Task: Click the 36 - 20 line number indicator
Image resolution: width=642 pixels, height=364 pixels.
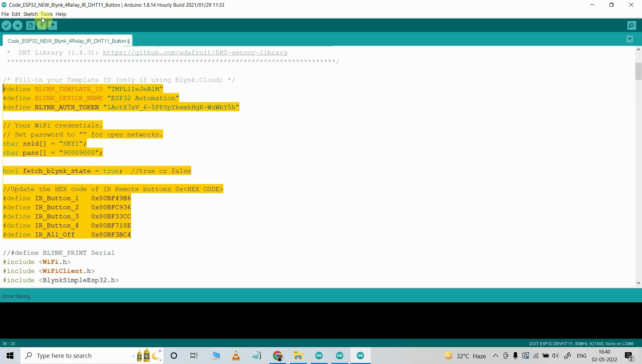Action: [9, 344]
